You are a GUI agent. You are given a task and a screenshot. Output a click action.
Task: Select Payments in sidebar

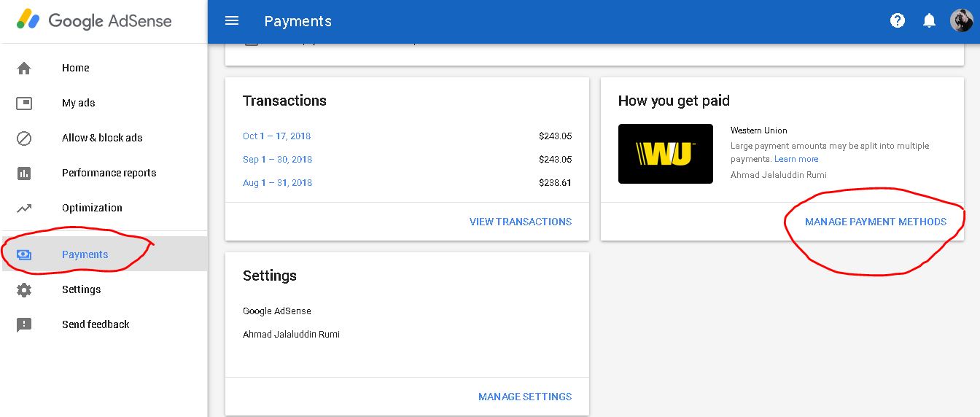[x=85, y=254]
